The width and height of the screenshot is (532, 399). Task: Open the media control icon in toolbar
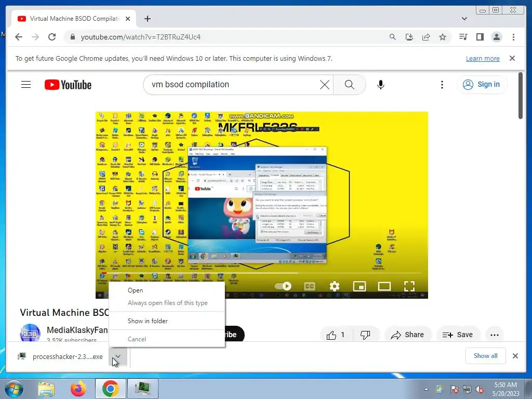pos(463,37)
